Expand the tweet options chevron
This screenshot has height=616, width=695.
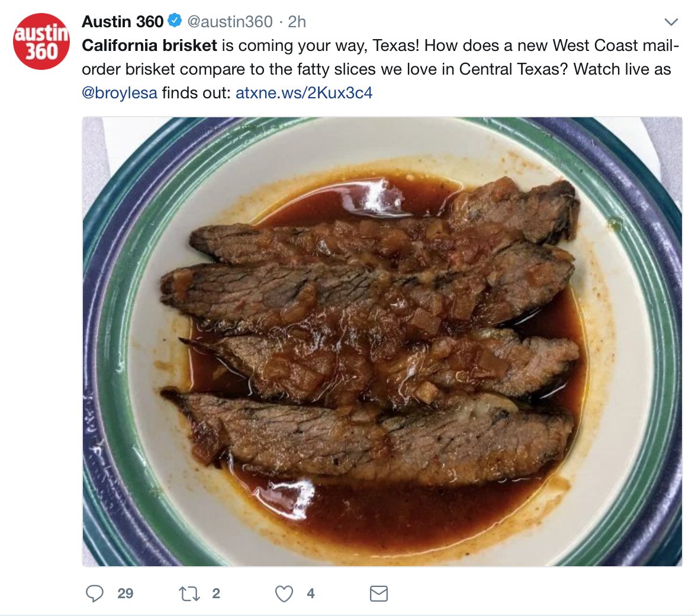(x=671, y=23)
